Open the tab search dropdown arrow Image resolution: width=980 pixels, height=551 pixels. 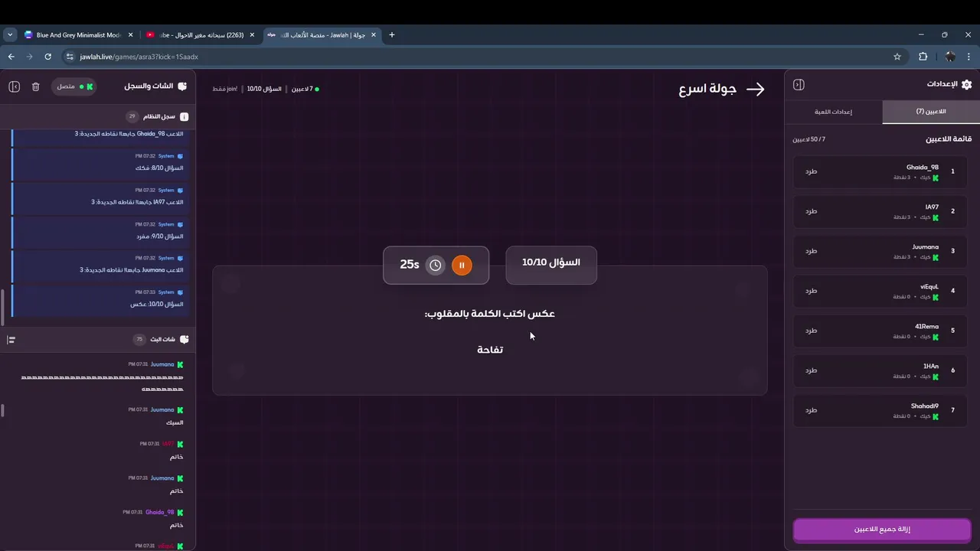[10, 34]
